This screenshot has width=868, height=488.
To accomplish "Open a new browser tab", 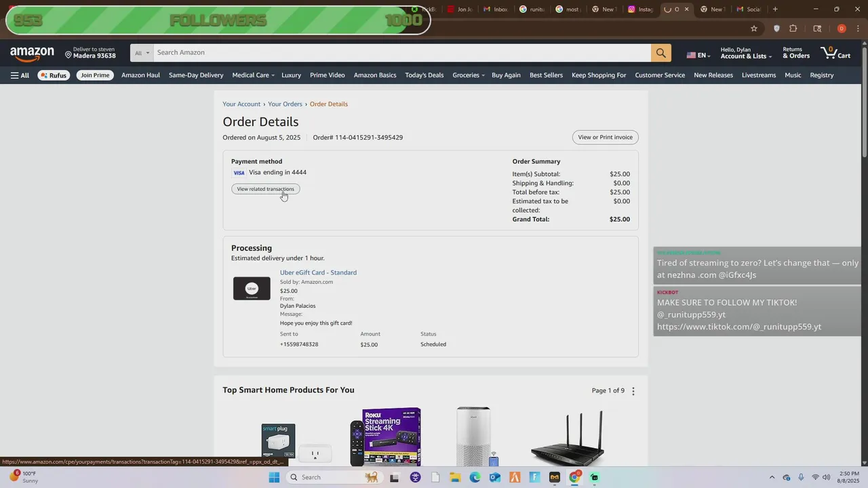I will pyautogui.click(x=775, y=9).
